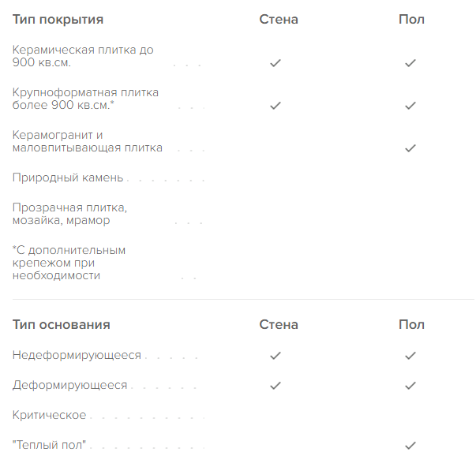Screen dimensions: 476x463
Task: Click the Стена column header in Тип покрытия
Action: pyautogui.click(x=279, y=20)
